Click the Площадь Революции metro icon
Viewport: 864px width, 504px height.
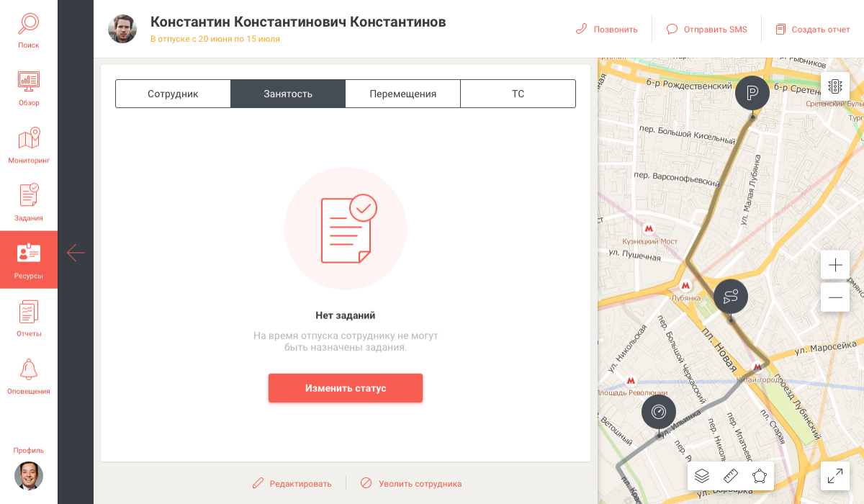pos(631,380)
